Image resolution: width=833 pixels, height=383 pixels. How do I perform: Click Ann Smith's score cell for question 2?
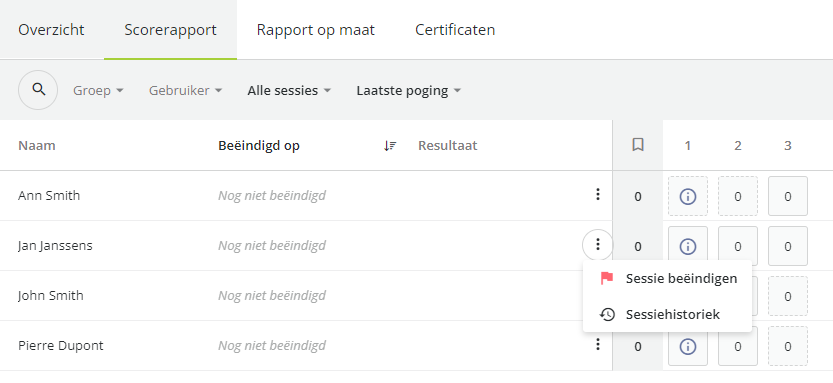(x=738, y=197)
